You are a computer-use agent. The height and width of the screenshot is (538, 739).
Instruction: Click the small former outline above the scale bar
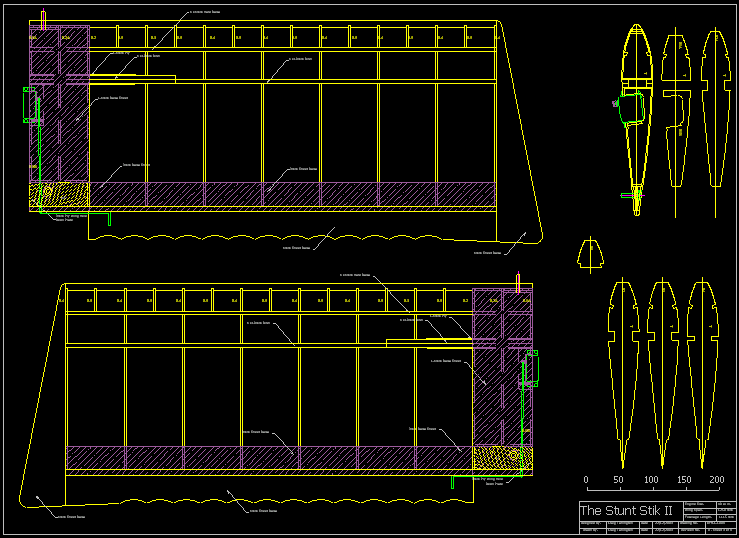click(x=591, y=255)
